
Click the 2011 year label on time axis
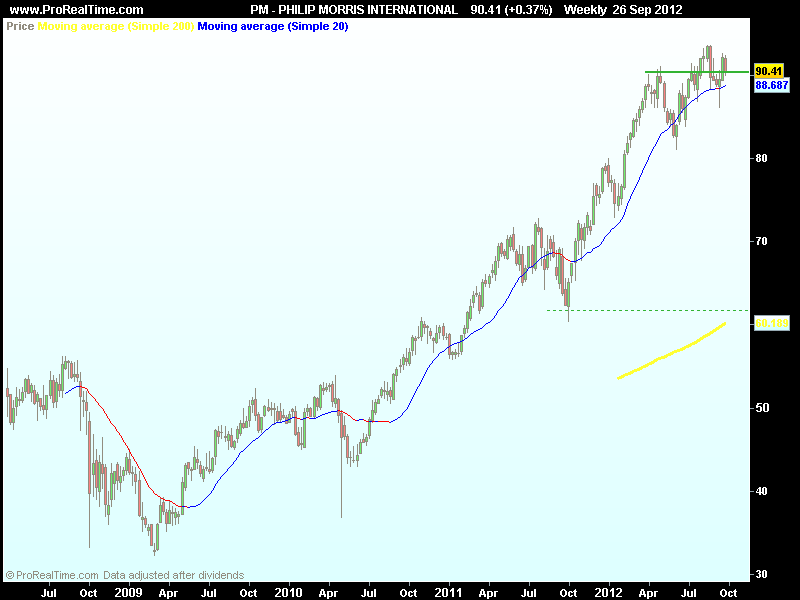pos(448,593)
